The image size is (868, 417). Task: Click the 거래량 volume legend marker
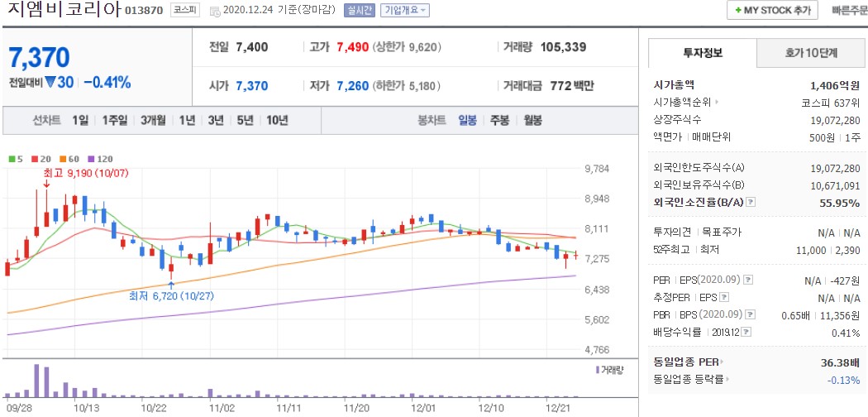point(598,369)
